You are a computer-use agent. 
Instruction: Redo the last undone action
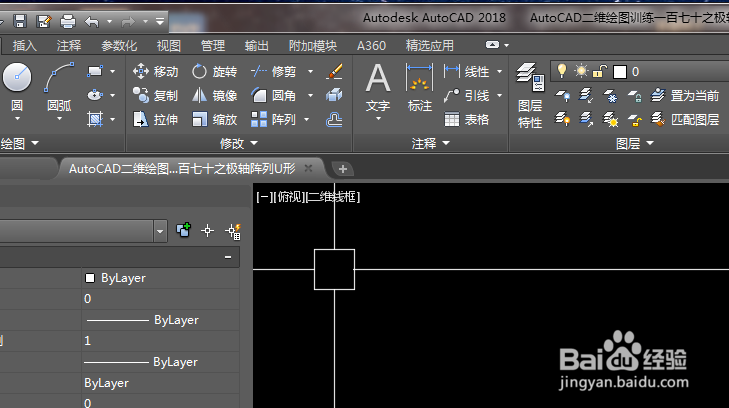tap(128, 21)
